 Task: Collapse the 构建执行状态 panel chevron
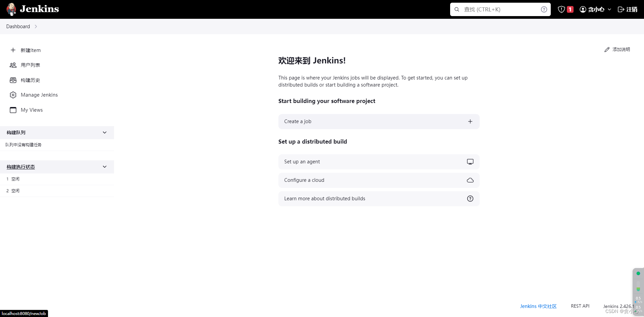click(105, 167)
